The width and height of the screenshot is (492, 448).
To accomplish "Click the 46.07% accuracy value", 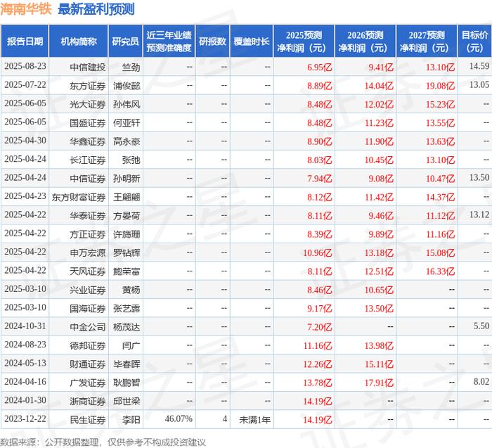I will point(179,418).
